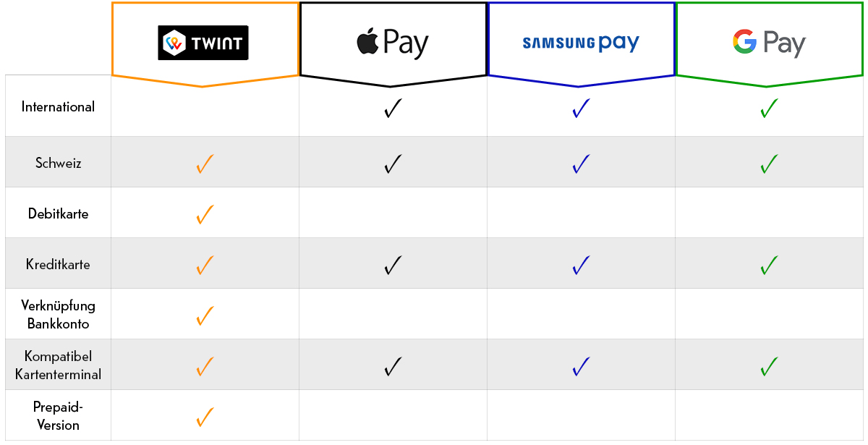
Task: Click Apple Pay's black checkmark for International
Action: [x=393, y=109]
